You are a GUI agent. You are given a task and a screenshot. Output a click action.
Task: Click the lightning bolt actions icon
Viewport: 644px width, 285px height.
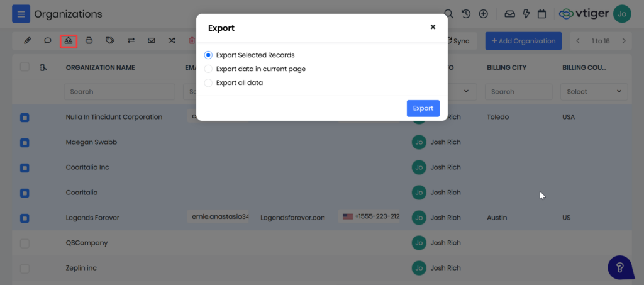click(526, 14)
